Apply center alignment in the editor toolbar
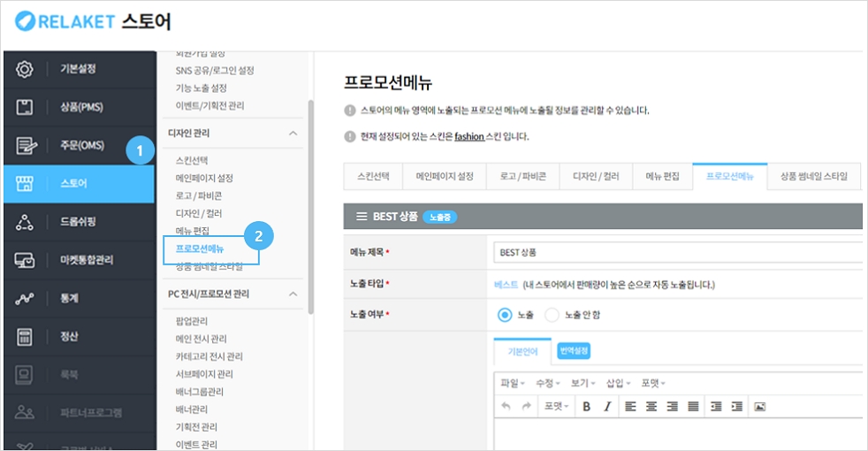 (651, 407)
